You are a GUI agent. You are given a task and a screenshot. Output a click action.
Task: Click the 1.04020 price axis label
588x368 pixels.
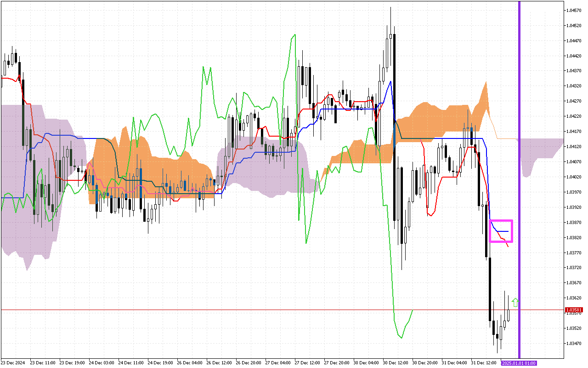click(x=573, y=177)
